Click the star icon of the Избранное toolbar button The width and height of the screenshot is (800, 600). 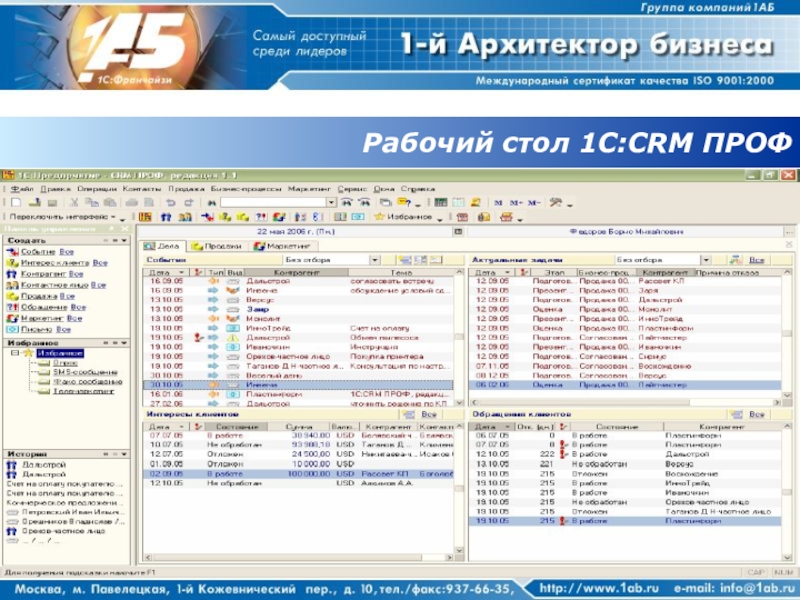(379, 217)
